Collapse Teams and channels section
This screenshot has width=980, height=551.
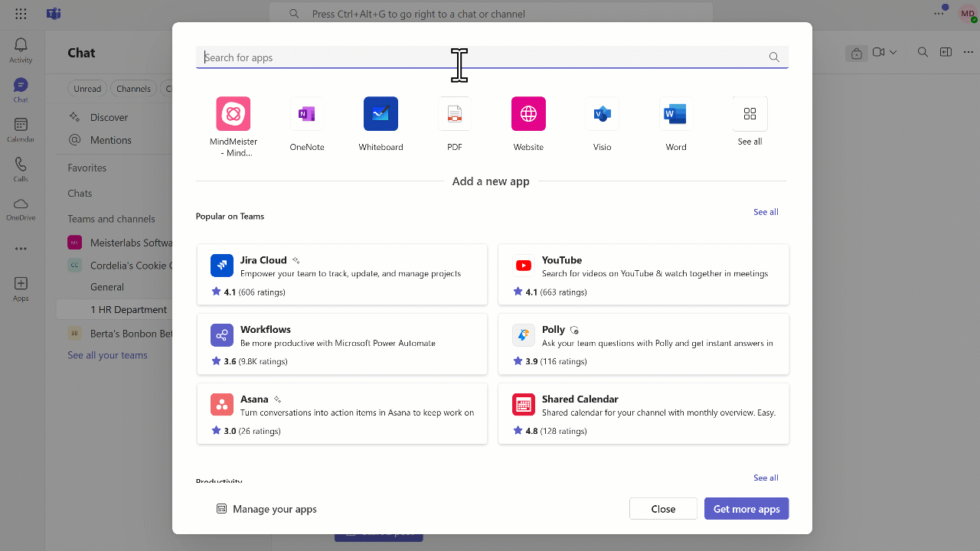click(x=111, y=219)
